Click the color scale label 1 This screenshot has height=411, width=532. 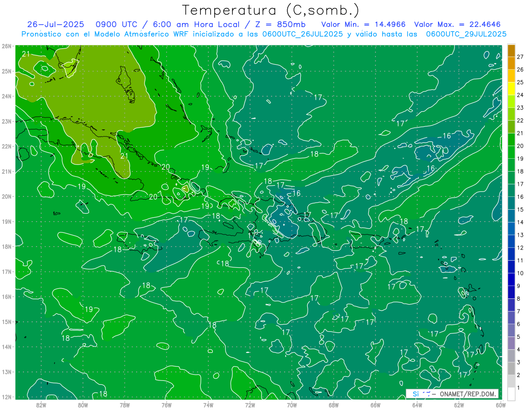pyautogui.click(x=518, y=388)
